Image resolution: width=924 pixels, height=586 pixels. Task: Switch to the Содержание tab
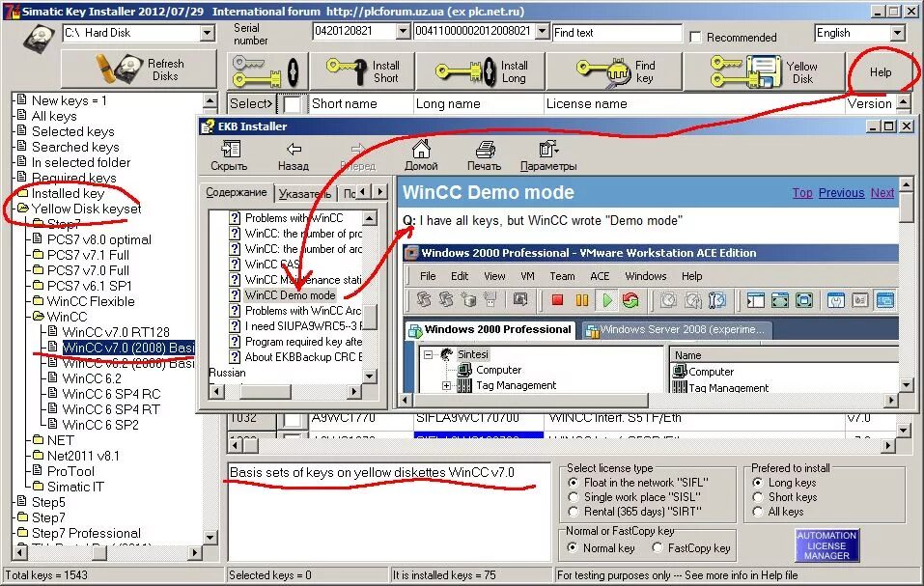[x=237, y=192]
